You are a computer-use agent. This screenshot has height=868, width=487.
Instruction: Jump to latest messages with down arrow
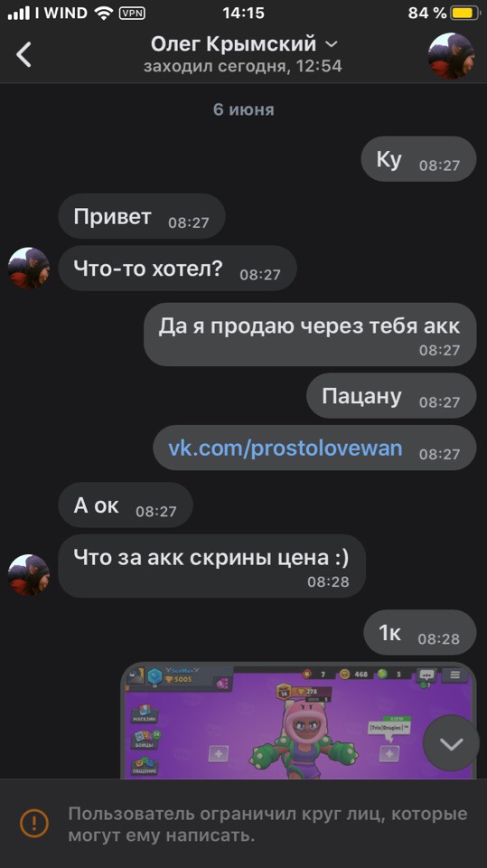451,743
